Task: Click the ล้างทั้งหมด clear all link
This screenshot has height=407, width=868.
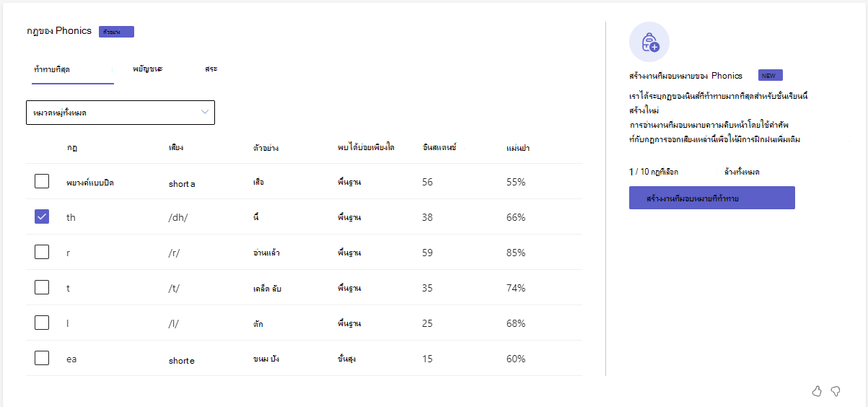Action: (742, 172)
